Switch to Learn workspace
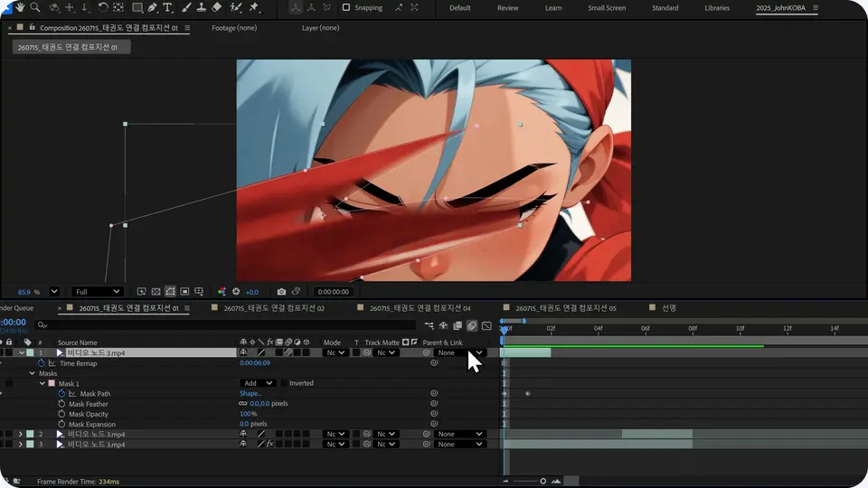This screenshot has height=488, width=868. (x=553, y=8)
